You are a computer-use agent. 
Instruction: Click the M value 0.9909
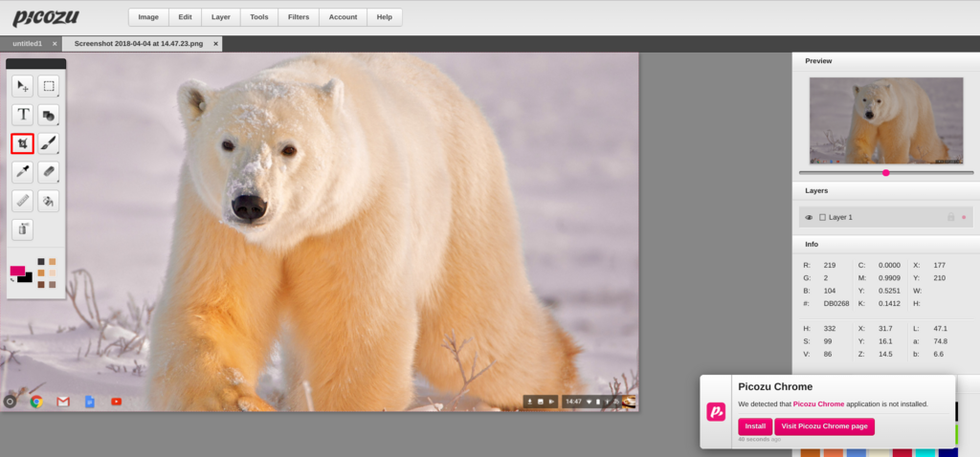pos(889,278)
